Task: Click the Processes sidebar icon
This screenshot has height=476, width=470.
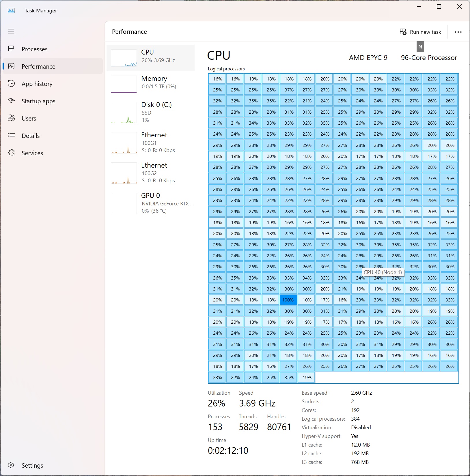Action: point(11,49)
